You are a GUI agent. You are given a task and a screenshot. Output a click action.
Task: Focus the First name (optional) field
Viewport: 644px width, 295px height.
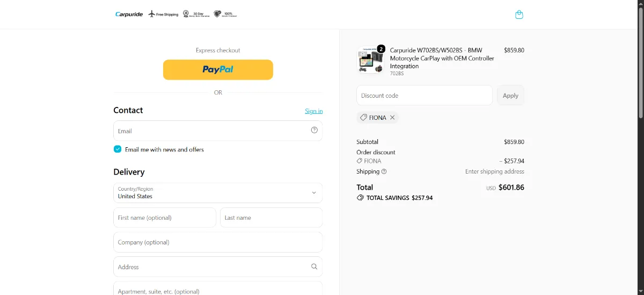(165, 218)
